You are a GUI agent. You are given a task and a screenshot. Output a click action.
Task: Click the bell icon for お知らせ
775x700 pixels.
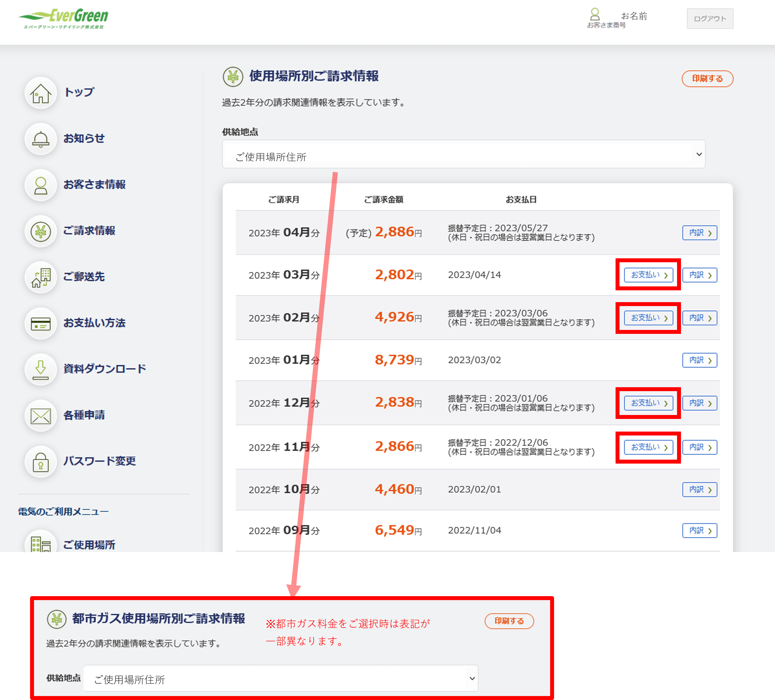(x=41, y=139)
